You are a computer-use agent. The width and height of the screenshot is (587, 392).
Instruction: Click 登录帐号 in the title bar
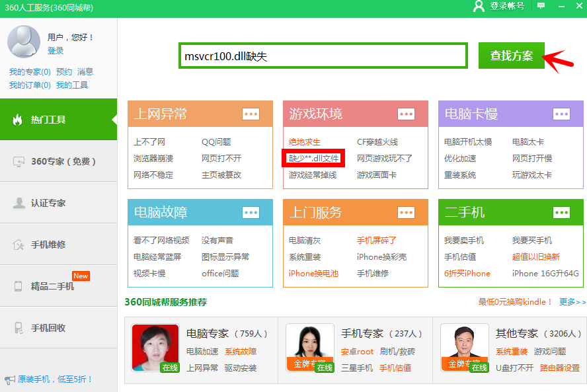point(507,6)
